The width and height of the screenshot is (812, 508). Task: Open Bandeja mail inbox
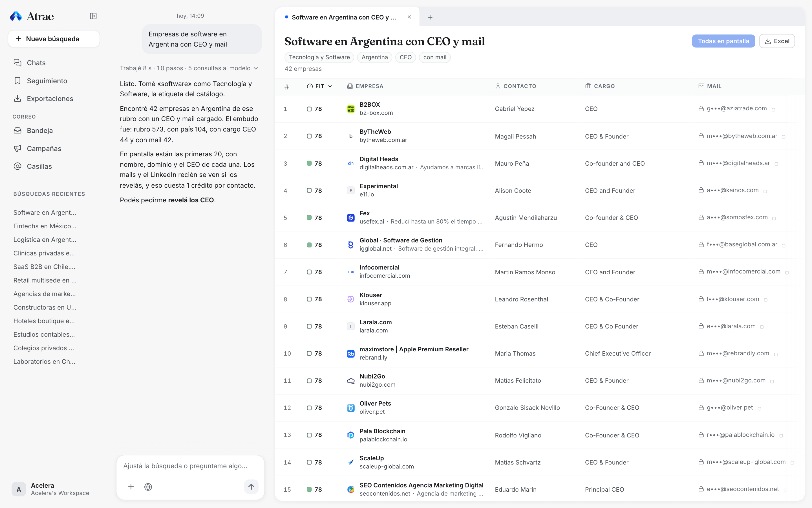[x=33, y=130]
